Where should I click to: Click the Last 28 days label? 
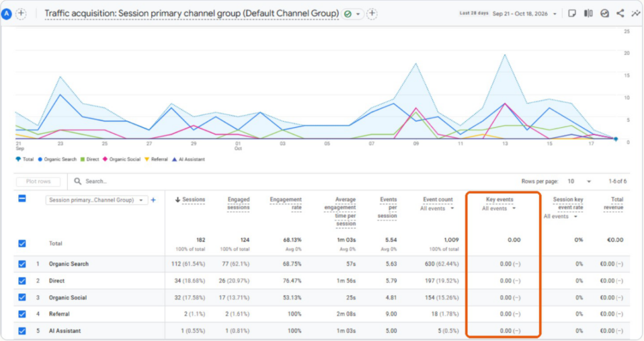(474, 13)
